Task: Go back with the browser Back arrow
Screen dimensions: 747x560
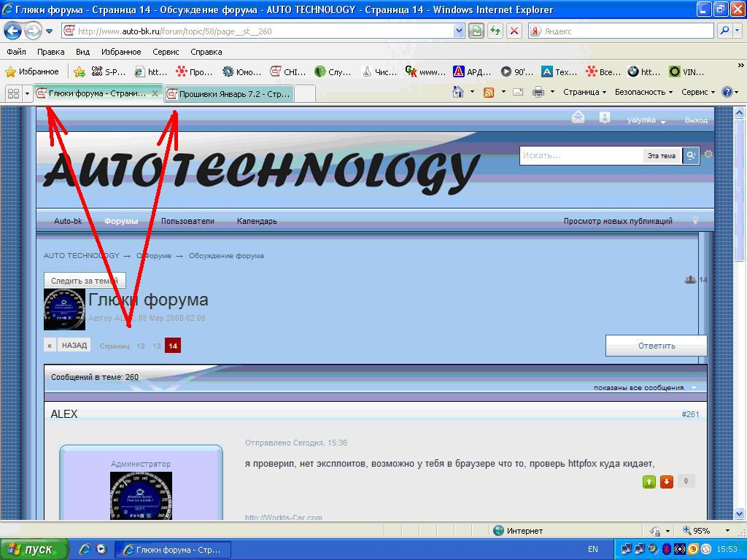Action: pos(13,31)
